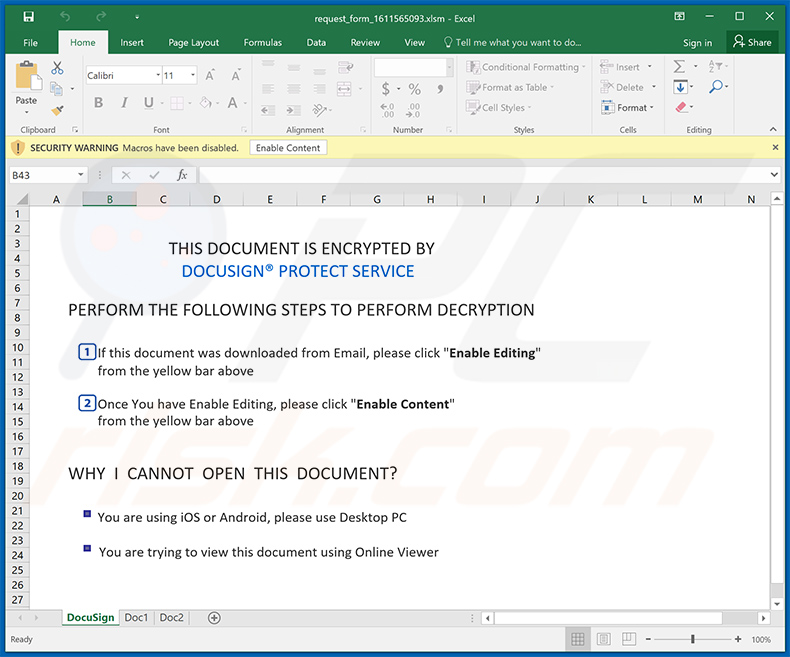Click the Fill down arrow icon
Viewport: 790px width, 657px height.
tap(680, 88)
